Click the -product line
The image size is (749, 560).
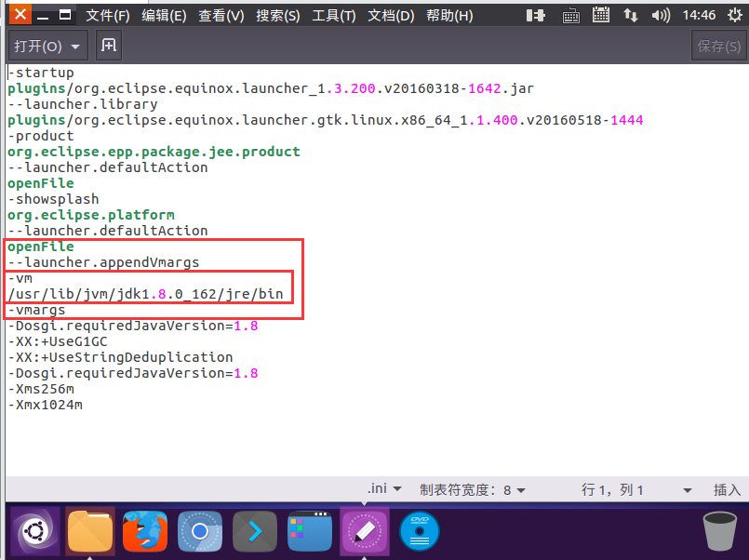click(41, 136)
